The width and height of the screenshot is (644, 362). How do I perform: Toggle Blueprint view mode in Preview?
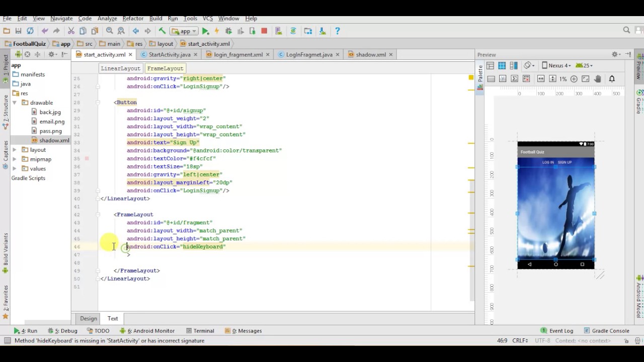coord(502,66)
